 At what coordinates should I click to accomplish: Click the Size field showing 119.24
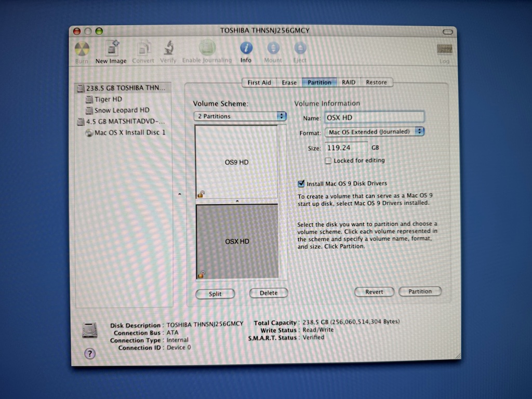346,148
